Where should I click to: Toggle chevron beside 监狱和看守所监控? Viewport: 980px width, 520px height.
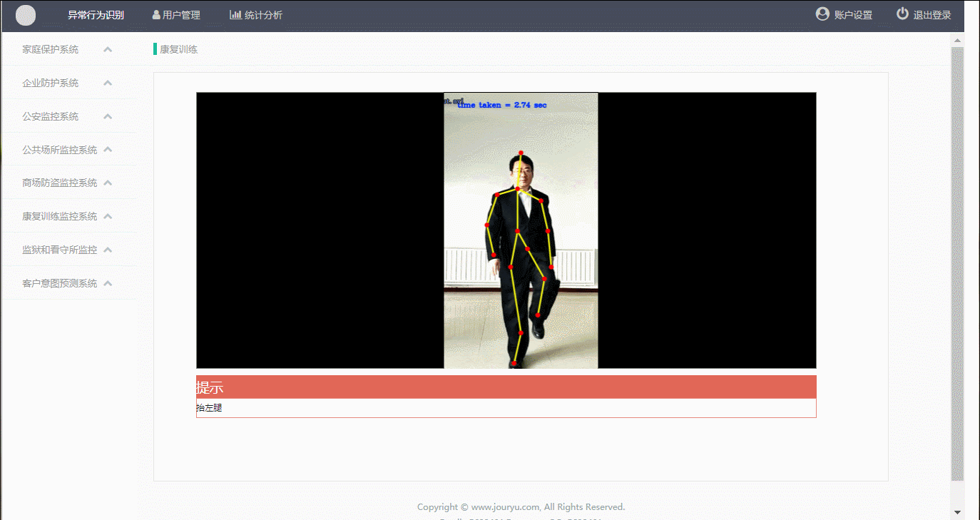tap(108, 250)
